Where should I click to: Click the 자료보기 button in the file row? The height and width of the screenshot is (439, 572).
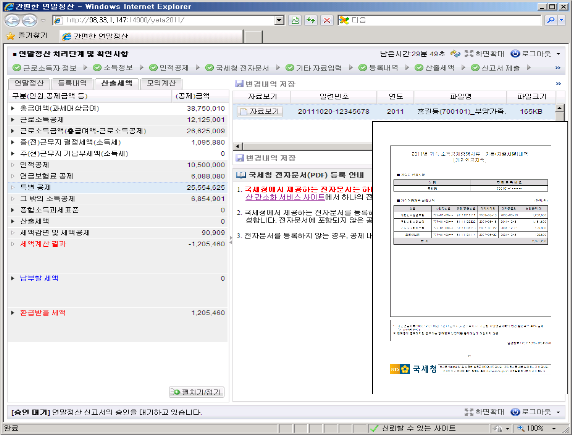pos(260,111)
